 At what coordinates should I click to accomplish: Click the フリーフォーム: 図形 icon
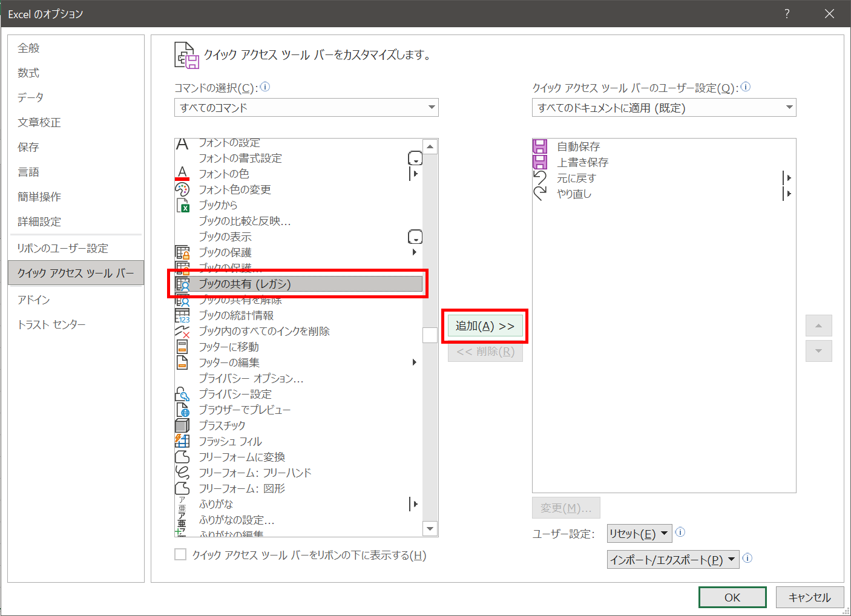coord(182,488)
